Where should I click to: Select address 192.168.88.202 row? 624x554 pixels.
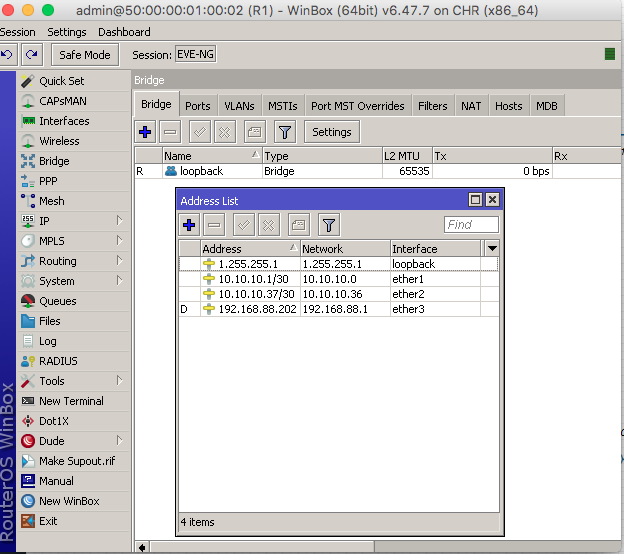pos(339,309)
